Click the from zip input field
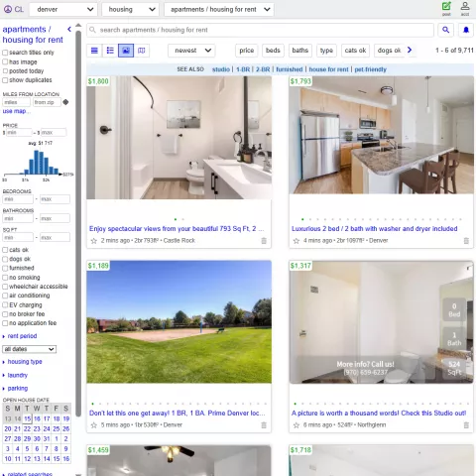 [x=47, y=102]
